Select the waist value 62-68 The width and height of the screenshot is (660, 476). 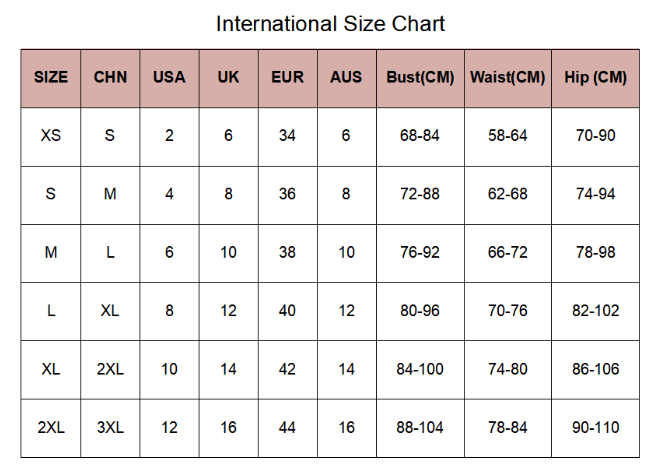(507, 194)
